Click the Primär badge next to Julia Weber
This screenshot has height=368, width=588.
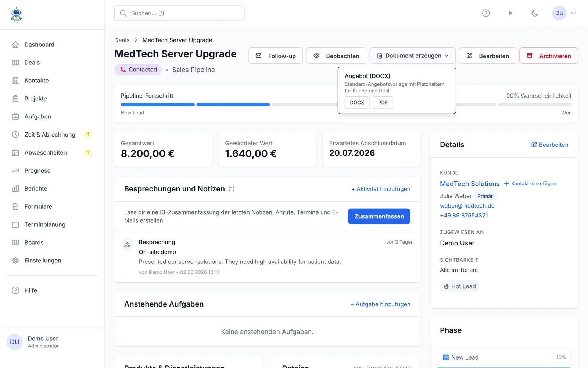pyautogui.click(x=485, y=196)
